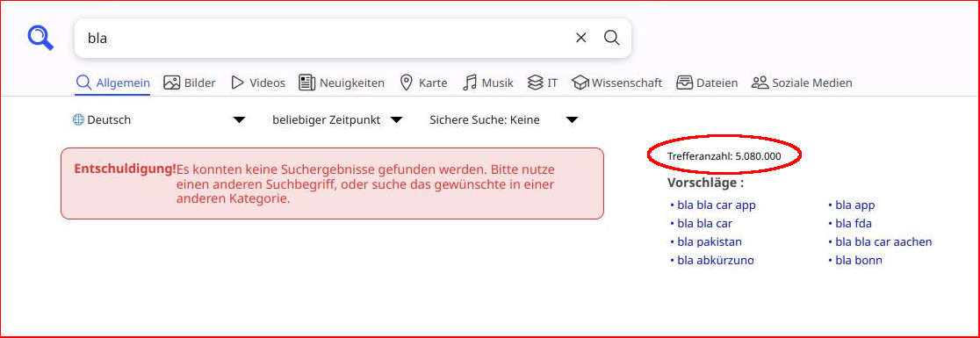Screen dimensions: 980x338
Task: Open suggestion bla bonn
Action: [x=859, y=260]
